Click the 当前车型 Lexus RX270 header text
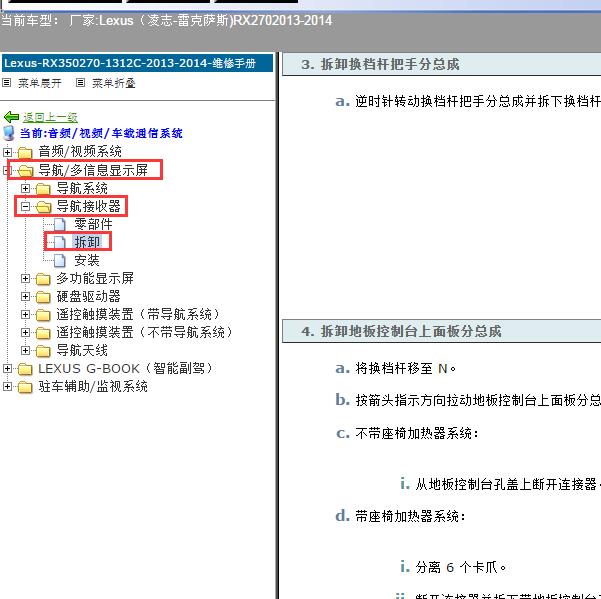 point(166,20)
